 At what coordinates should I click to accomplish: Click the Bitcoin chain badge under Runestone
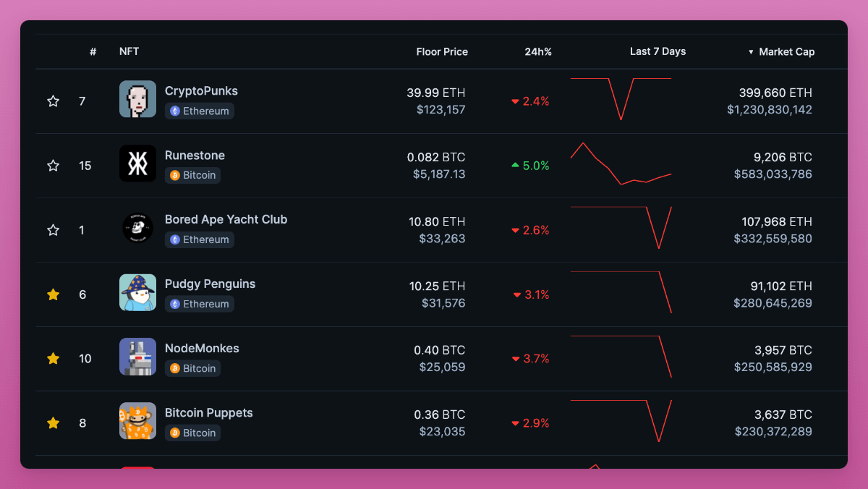tap(192, 176)
